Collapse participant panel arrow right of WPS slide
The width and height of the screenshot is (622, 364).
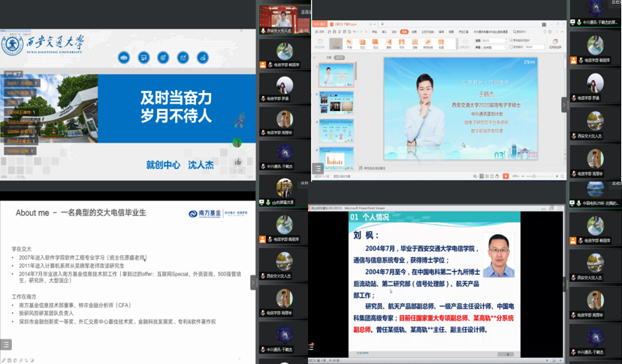pos(564,105)
